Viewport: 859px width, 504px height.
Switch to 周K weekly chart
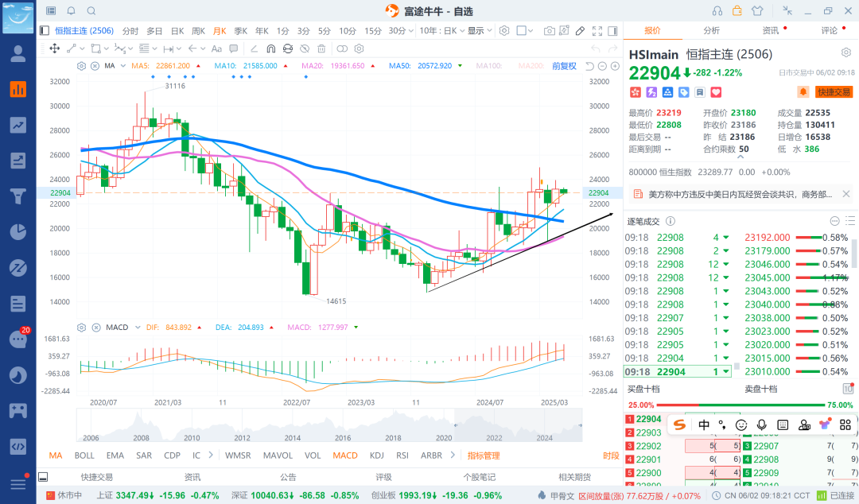(198, 31)
